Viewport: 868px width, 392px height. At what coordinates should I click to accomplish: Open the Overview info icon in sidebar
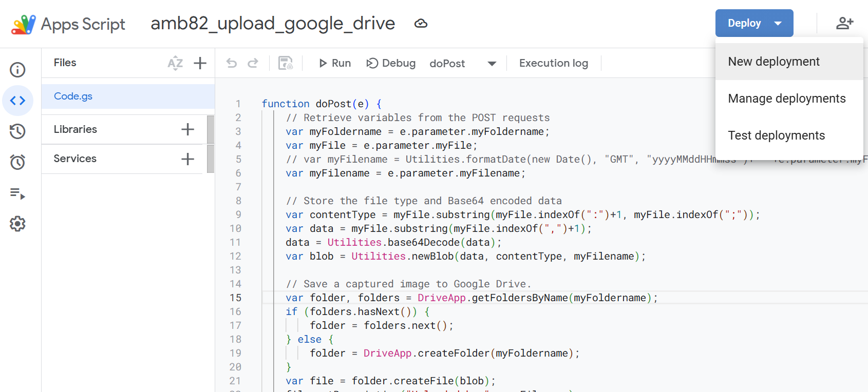tap(17, 70)
